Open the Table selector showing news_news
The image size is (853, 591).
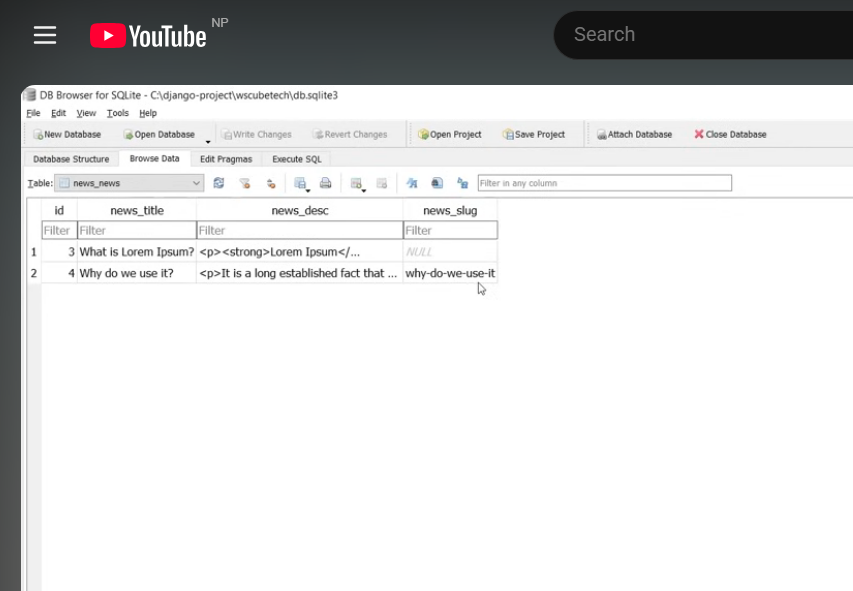pos(129,183)
